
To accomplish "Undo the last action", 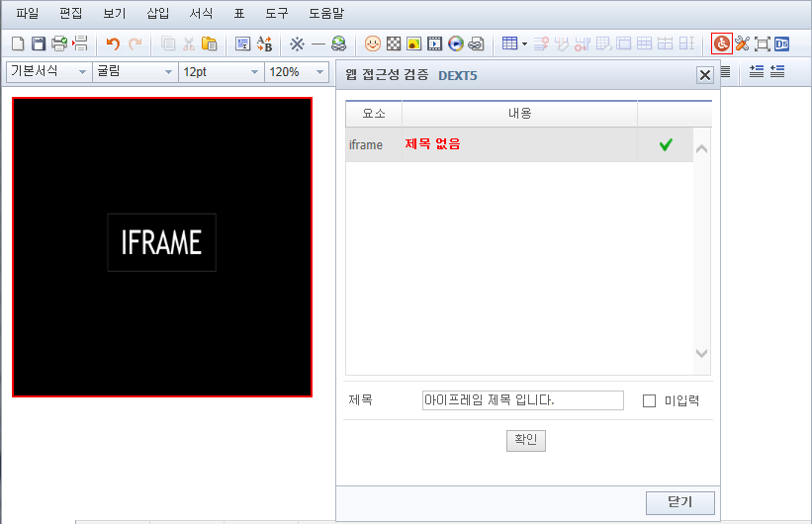I will pyautogui.click(x=113, y=44).
